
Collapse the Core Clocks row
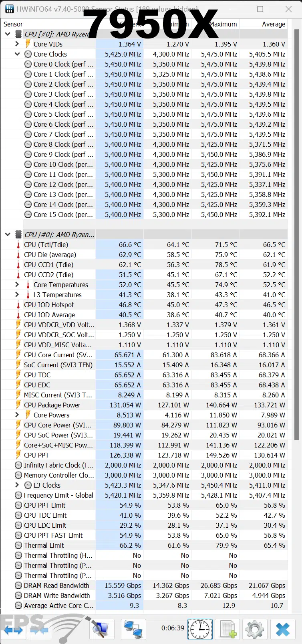[17, 54]
